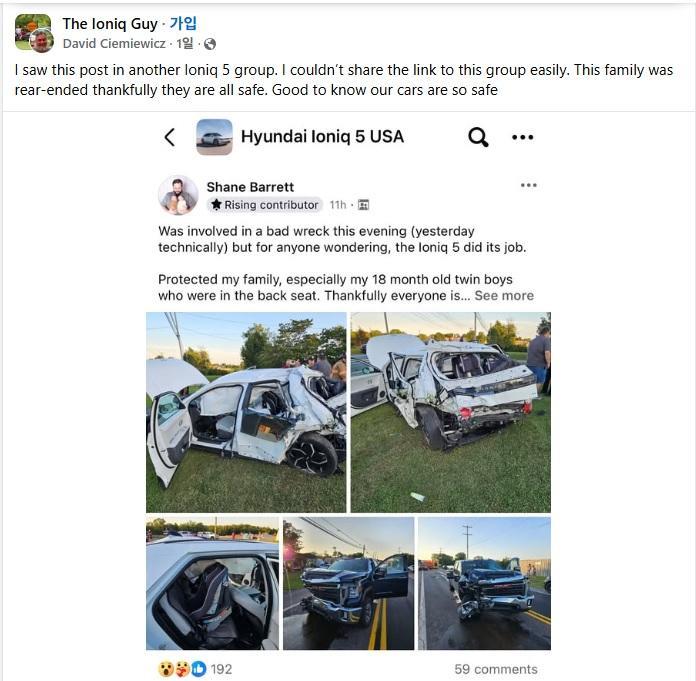Click the back arrow beside Hyundai Ioniq 5 USA

[170, 137]
